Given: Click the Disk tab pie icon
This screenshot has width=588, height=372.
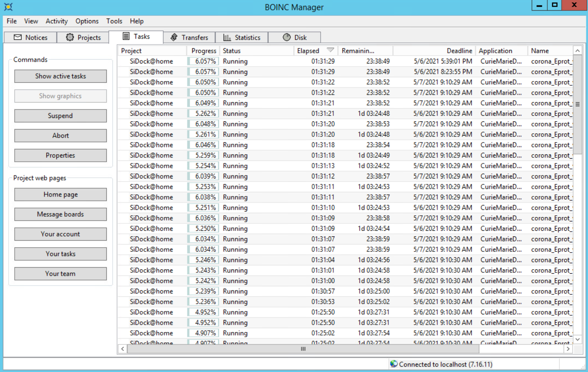Looking at the screenshot, I should (x=286, y=37).
